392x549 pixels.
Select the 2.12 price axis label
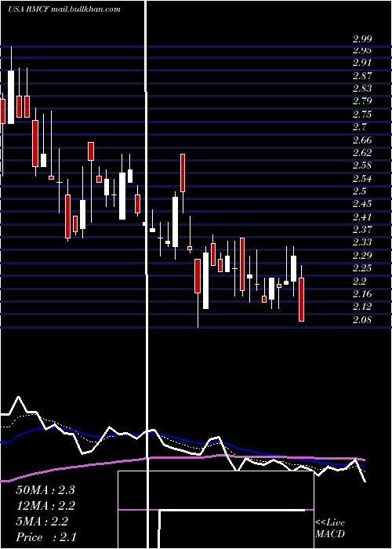pyautogui.click(x=362, y=307)
